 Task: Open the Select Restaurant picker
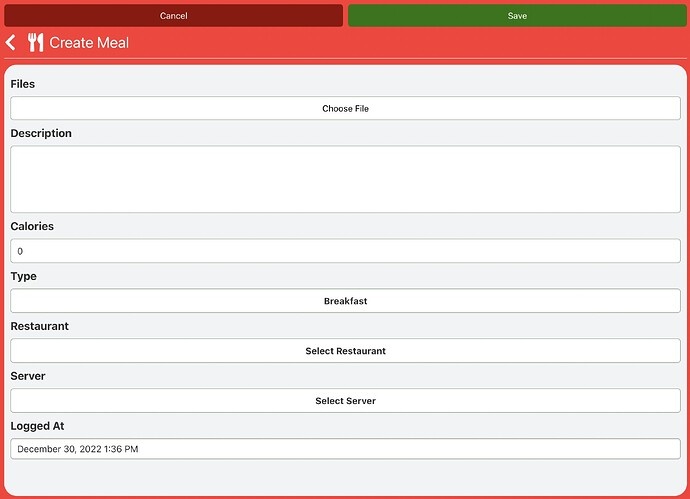345,351
